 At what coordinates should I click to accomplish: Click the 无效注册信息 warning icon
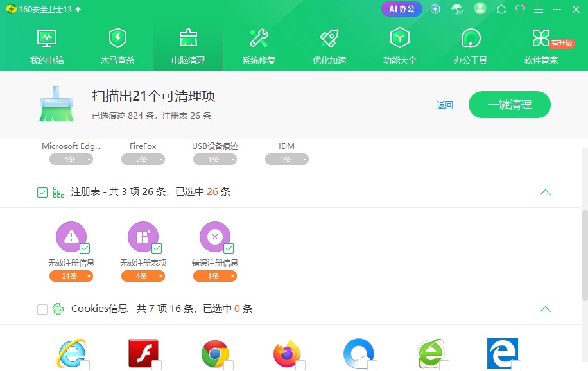tap(71, 237)
